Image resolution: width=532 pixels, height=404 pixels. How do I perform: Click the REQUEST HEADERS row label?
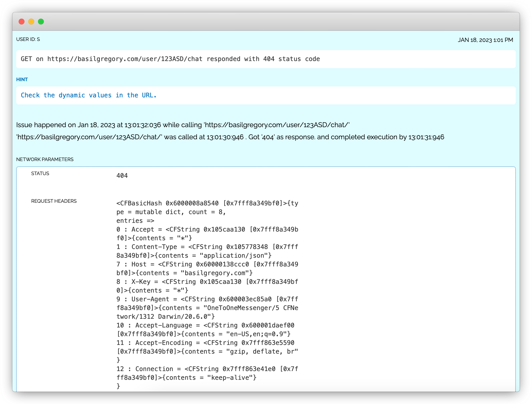[x=54, y=201]
